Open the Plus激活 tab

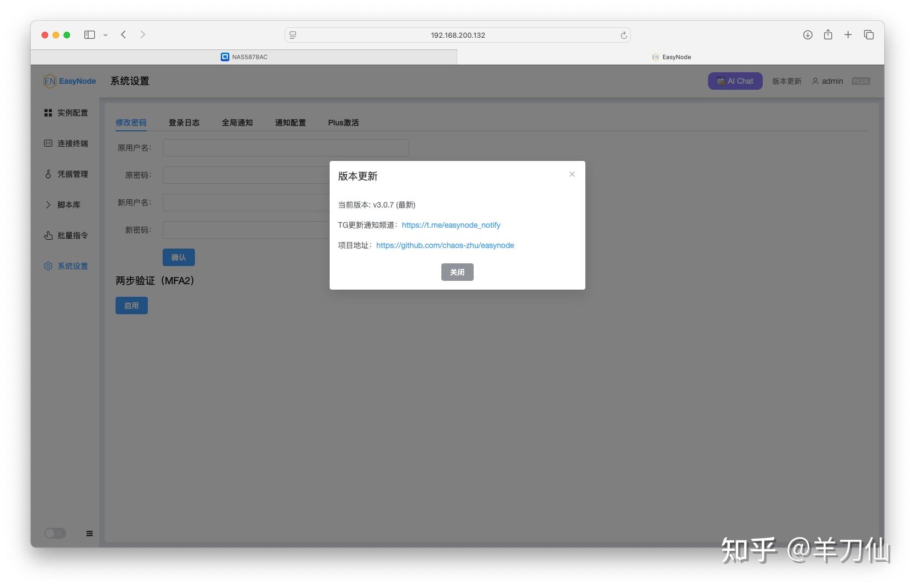pyautogui.click(x=343, y=123)
